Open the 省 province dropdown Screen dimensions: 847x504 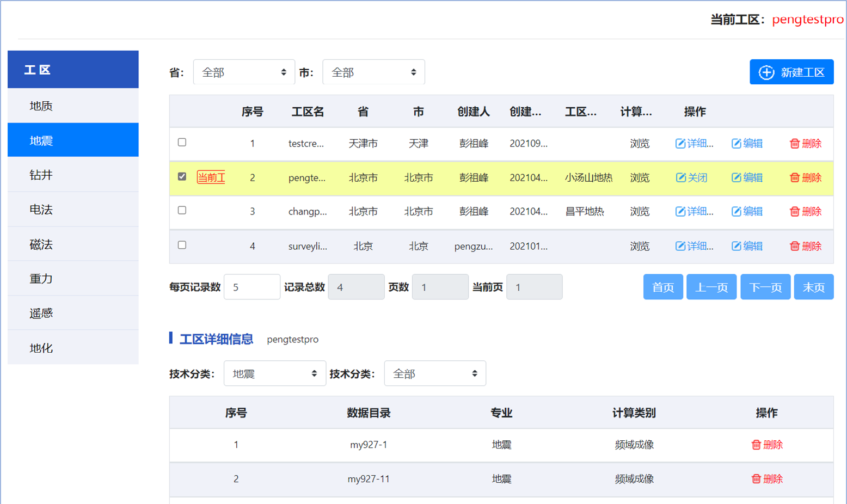coord(244,72)
